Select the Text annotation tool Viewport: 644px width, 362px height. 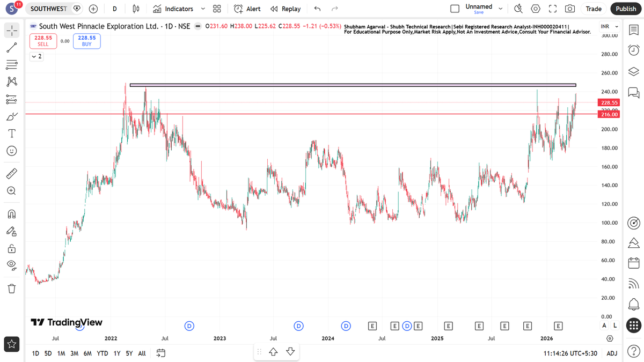point(12,133)
